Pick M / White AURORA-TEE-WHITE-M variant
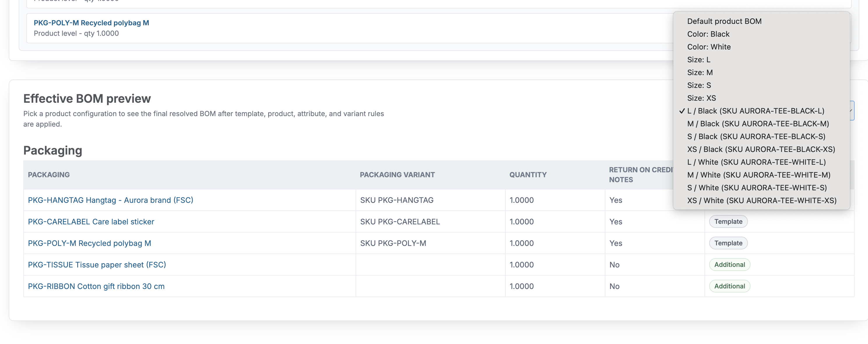 coord(761,175)
